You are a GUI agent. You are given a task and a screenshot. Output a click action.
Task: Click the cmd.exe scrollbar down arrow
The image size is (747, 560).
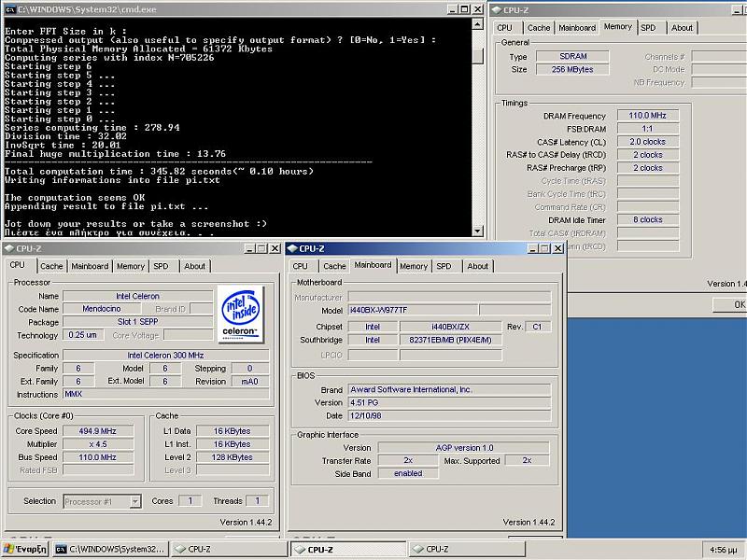[477, 231]
